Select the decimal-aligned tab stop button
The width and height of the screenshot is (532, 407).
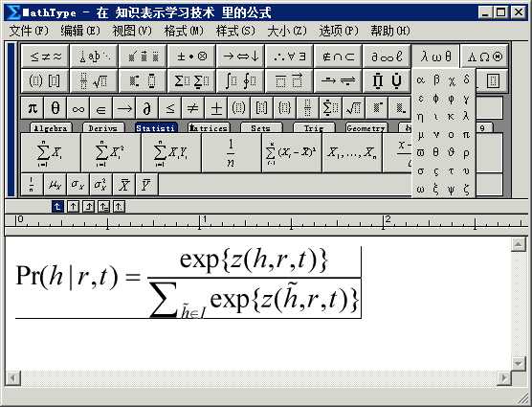(119, 207)
